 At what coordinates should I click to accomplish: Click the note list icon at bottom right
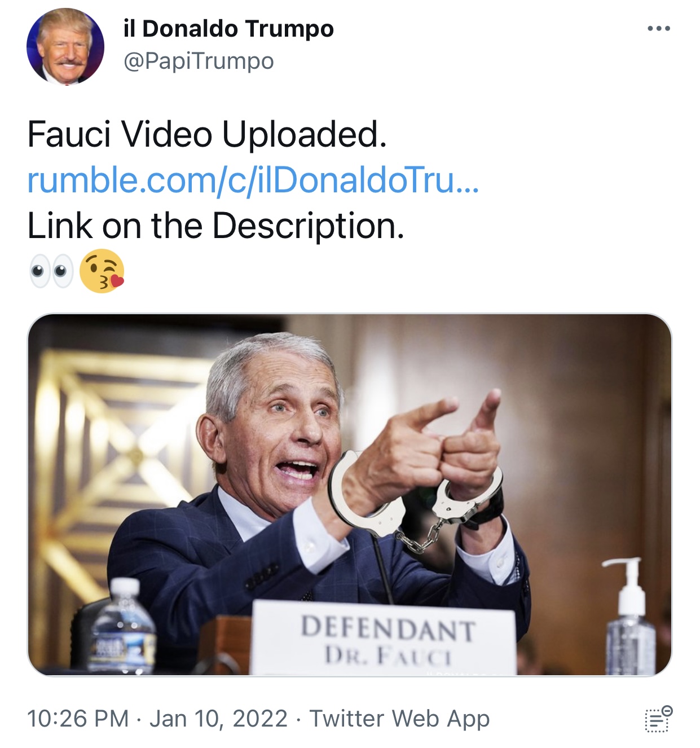tap(658, 719)
